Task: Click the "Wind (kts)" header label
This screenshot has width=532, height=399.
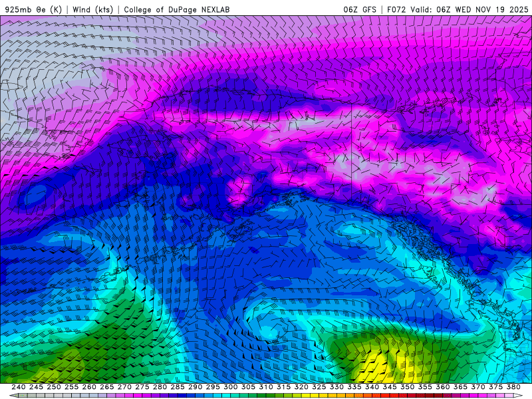Action: pyautogui.click(x=92, y=9)
